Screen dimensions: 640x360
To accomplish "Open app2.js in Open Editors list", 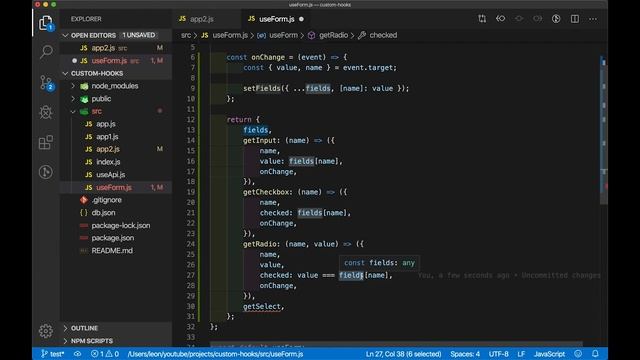I will [116, 48].
